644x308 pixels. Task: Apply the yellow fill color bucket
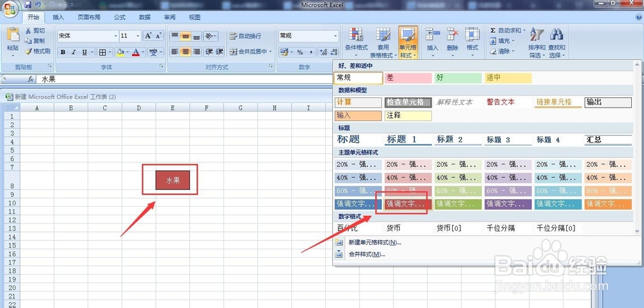[x=120, y=52]
